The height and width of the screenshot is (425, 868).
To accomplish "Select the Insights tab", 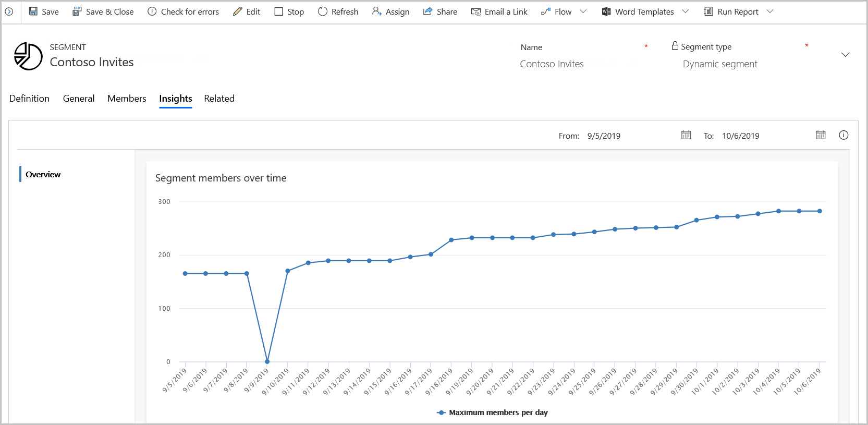I will pos(176,99).
